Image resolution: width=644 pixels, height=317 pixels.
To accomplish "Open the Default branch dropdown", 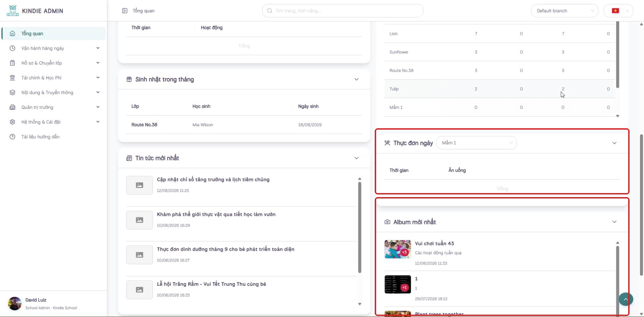I will coord(565,11).
